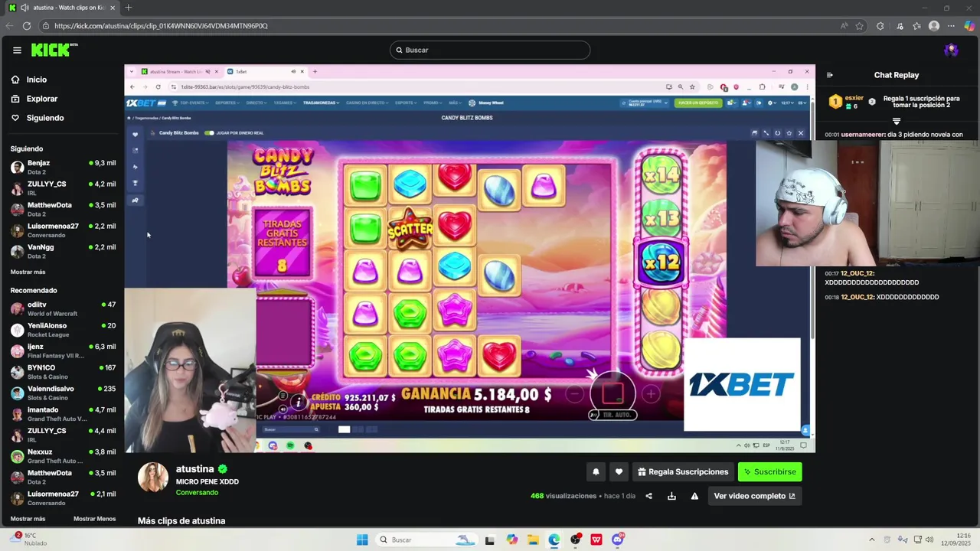Open Discord from the taskbar
980x551 pixels.
click(x=618, y=540)
